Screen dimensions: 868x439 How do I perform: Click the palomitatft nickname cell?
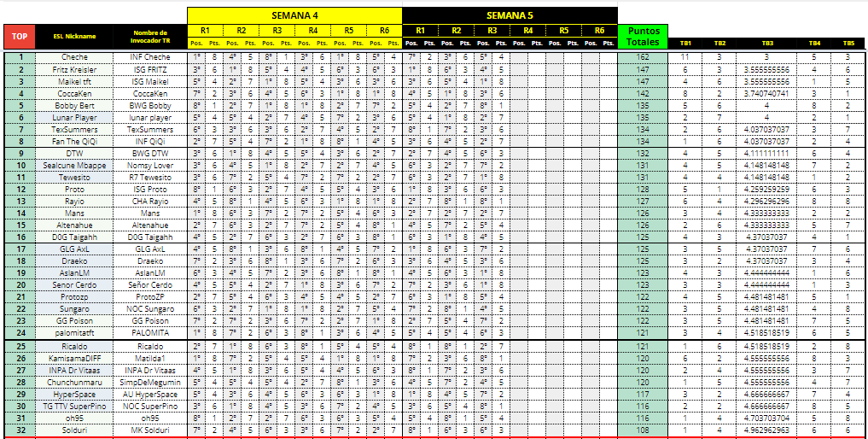point(74,333)
